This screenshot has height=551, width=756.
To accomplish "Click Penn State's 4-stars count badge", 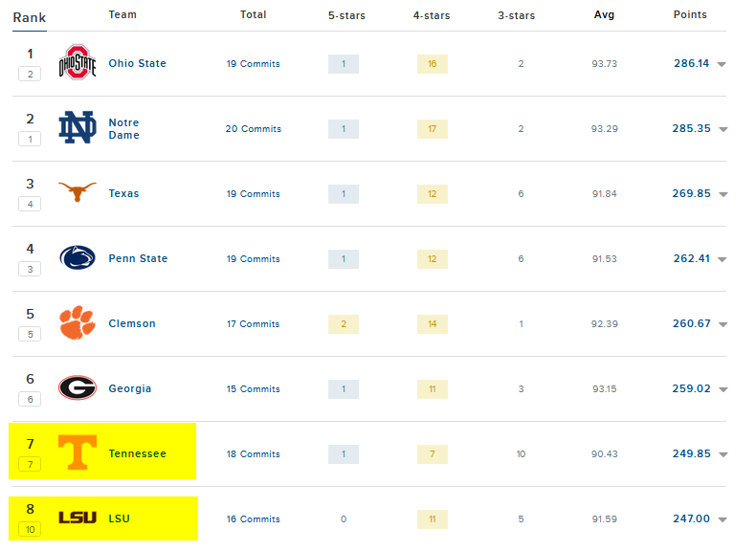I will 432,258.
